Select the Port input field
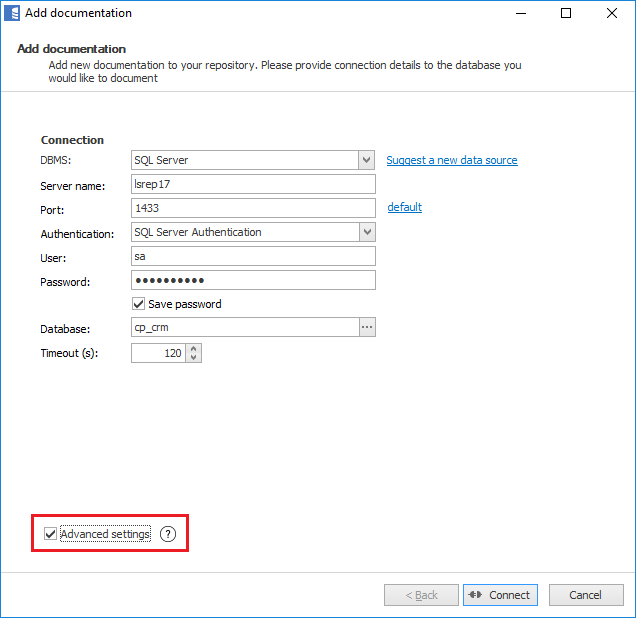The image size is (636, 618). click(x=252, y=208)
